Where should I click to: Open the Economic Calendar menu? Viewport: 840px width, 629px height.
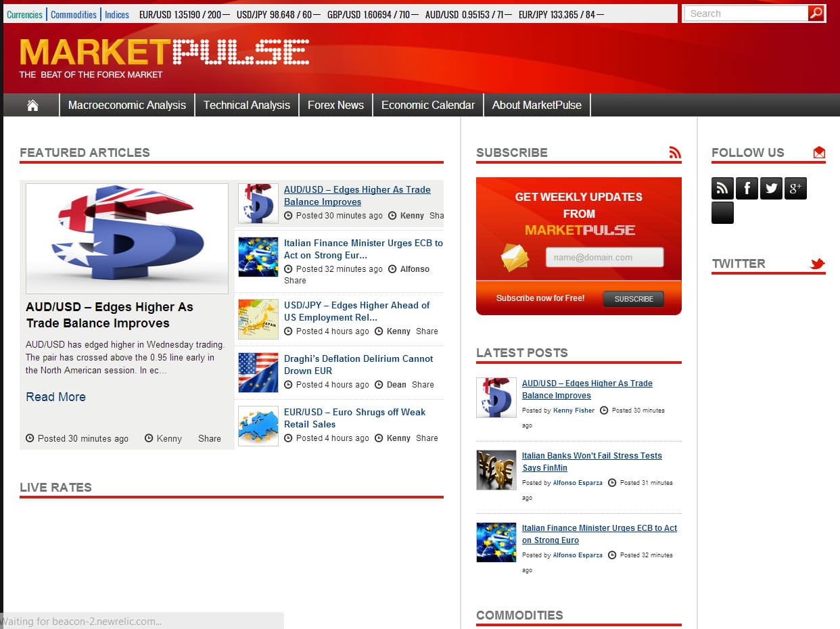pos(428,105)
